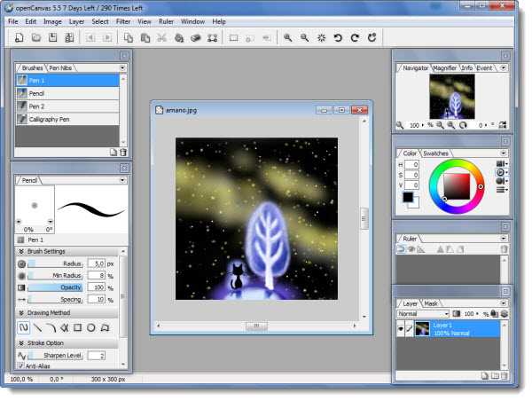Collapse the Brush Settings section
Screen dimensions: 532x401
pos(21,251)
